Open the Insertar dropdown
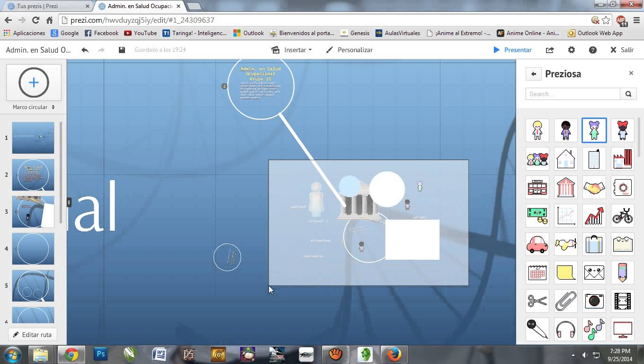Image resolution: width=644 pixels, height=364 pixels. tap(292, 49)
